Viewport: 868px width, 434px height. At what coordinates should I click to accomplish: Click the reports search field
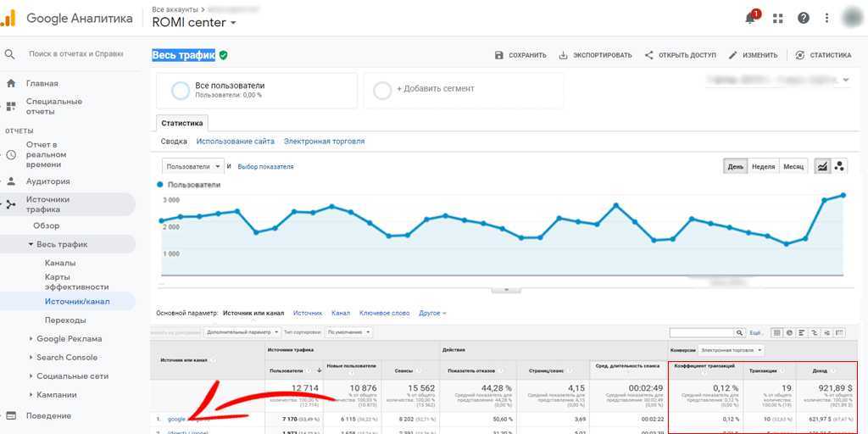click(x=76, y=53)
